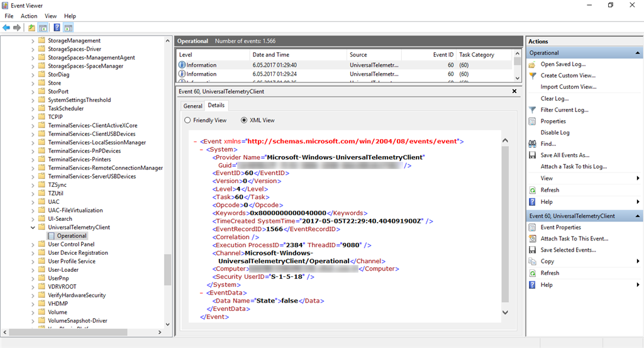Open the Help menu in the menu bar
644x348 pixels.
tap(70, 16)
